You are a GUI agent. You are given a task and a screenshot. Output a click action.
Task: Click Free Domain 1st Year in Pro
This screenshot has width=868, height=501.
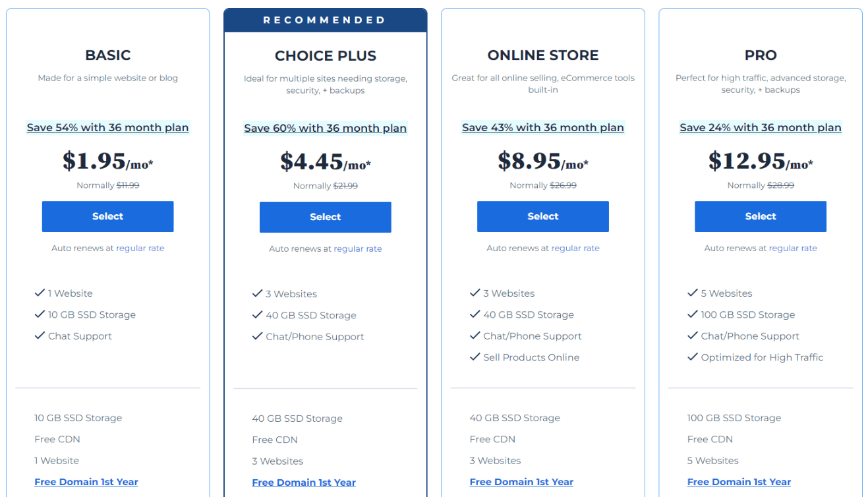739,482
